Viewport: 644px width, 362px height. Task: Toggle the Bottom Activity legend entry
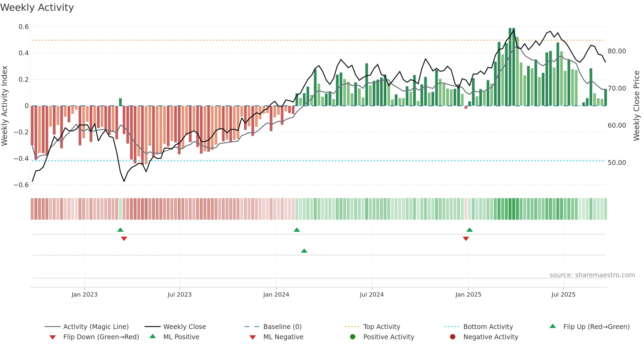click(479, 327)
